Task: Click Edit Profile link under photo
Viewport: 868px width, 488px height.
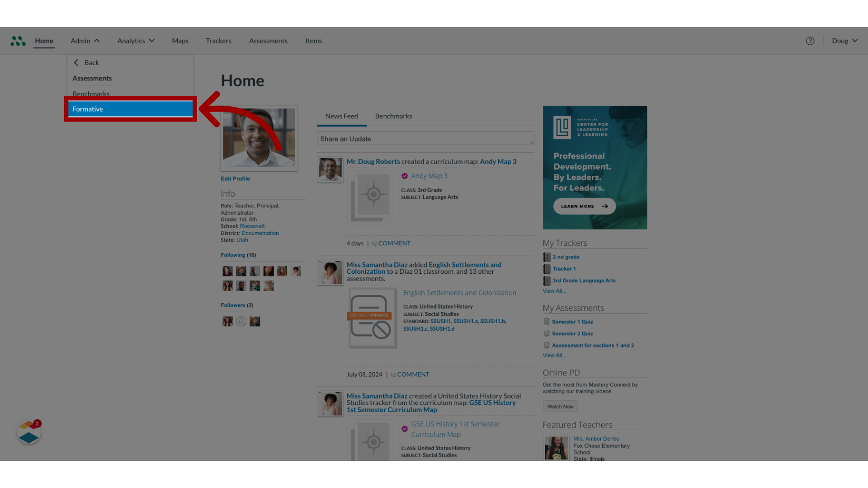Action: [x=235, y=178]
